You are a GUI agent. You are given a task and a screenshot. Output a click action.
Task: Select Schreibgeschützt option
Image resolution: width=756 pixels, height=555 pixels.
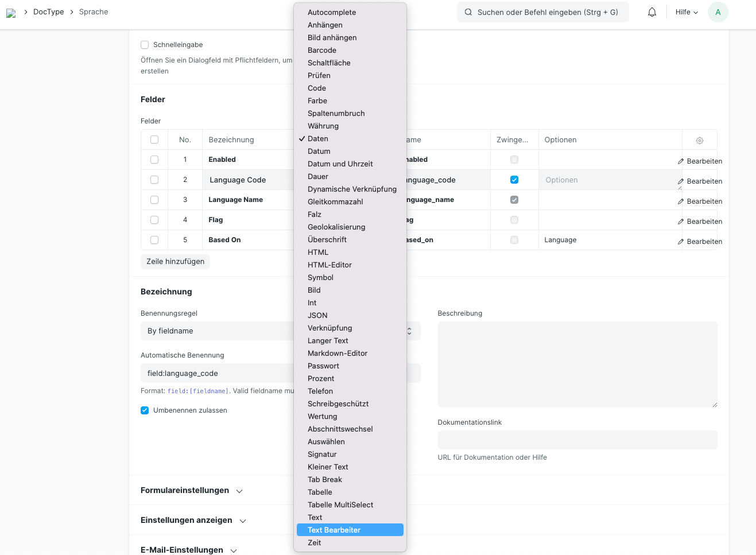coord(350,404)
